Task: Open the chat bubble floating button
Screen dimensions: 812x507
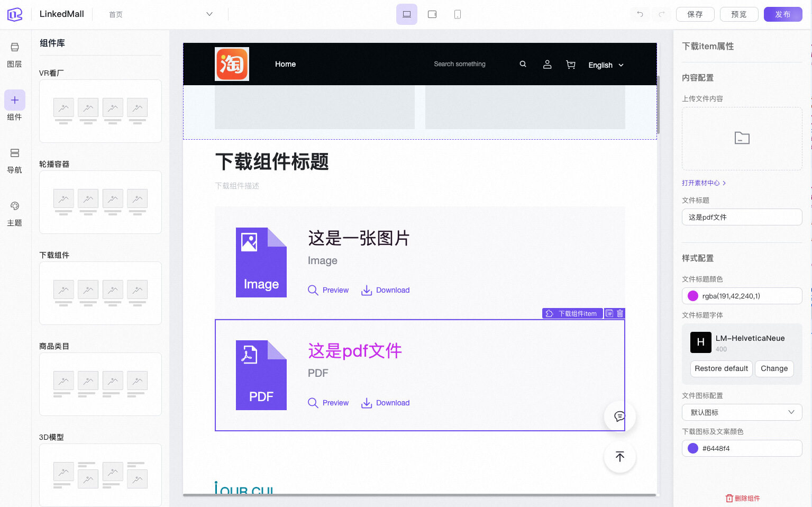Action: point(619,417)
